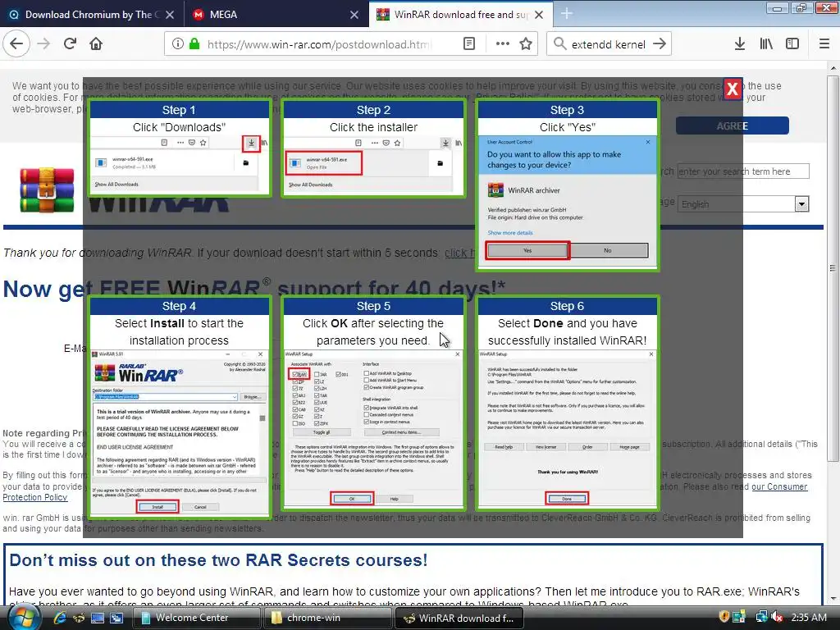Click the green padlock security icon
This screenshot has height=630, width=840.
[x=194, y=44]
